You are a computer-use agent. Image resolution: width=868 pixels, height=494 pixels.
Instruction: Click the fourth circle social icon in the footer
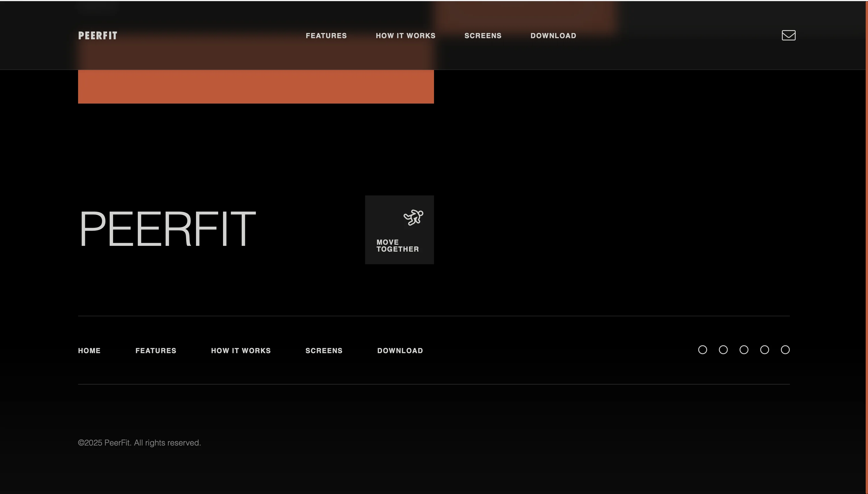tap(764, 350)
